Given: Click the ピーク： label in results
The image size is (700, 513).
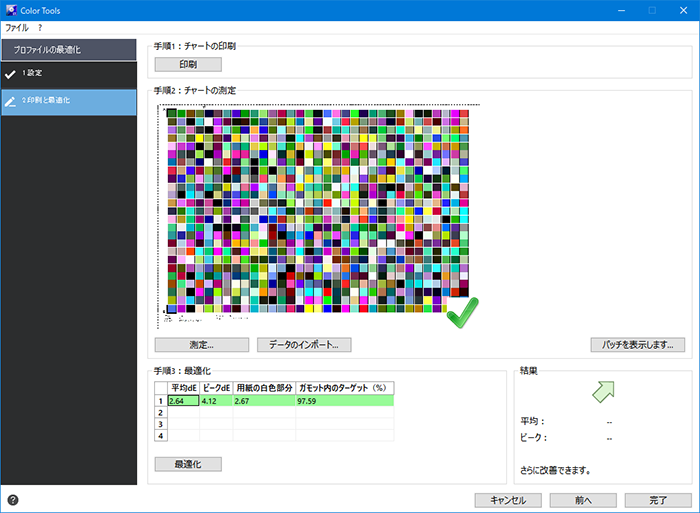Looking at the screenshot, I should pos(533,438).
